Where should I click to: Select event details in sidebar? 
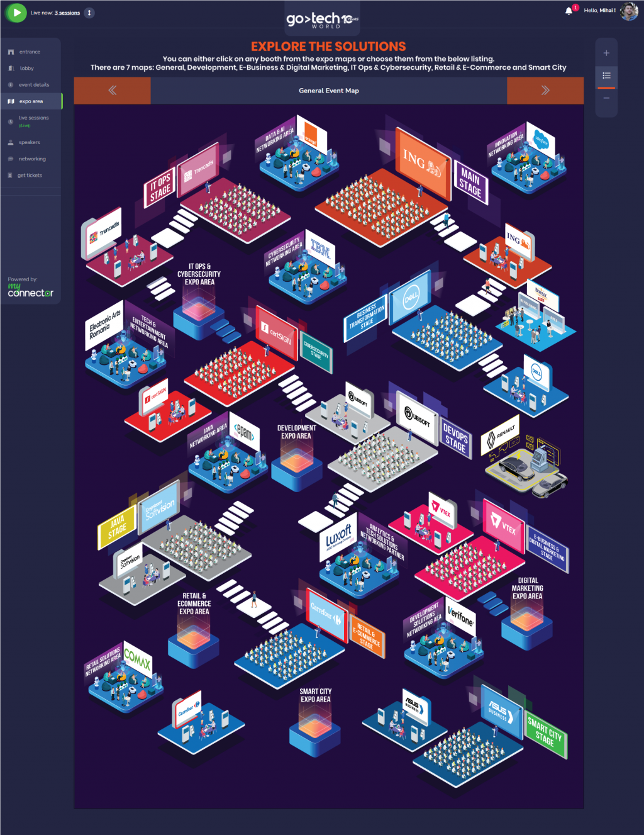pos(33,84)
